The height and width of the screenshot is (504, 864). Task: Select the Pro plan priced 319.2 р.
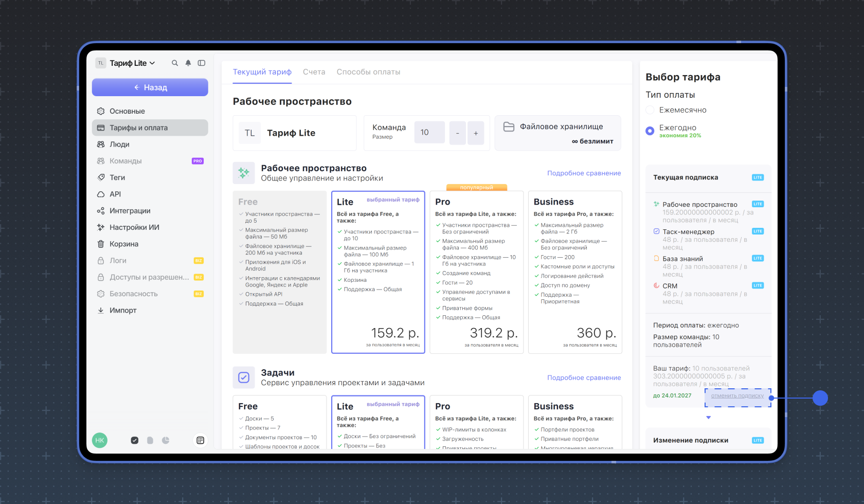point(477,272)
